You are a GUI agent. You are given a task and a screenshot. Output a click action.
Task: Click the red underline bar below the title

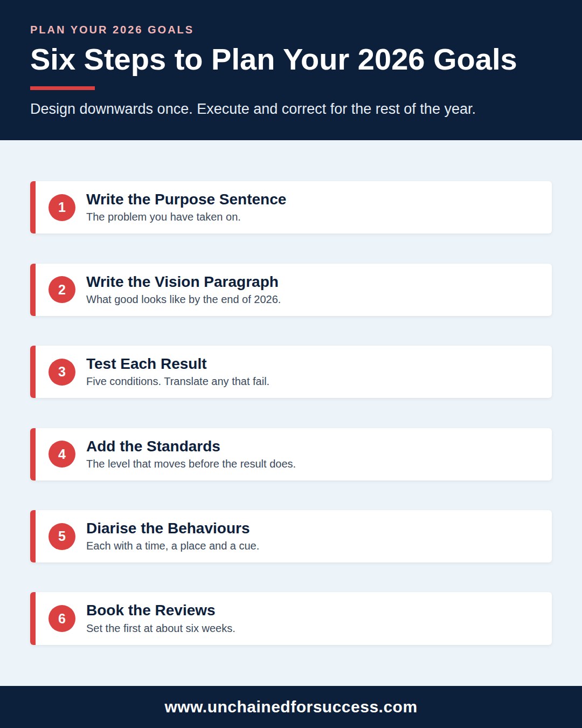point(63,88)
